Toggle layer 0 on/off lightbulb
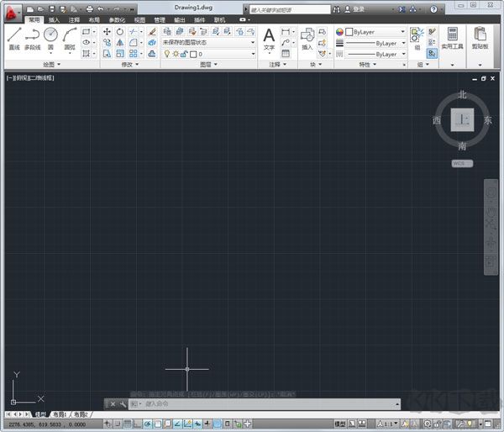504x432 pixels. tap(166, 54)
